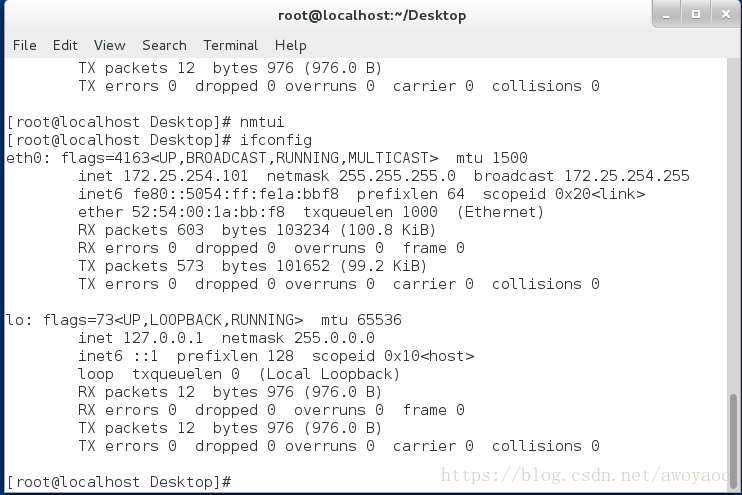
Task: Open the File menu
Action: click(25, 45)
